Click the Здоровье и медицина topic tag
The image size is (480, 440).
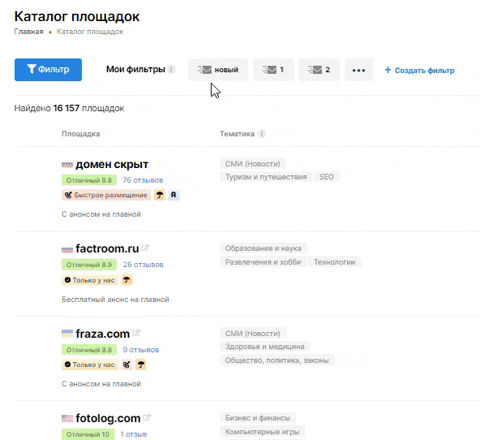[x=265, y=347]
